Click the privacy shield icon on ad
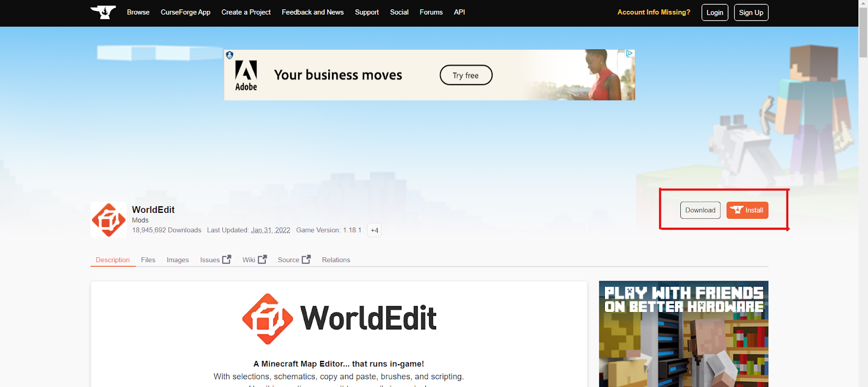Viewport: 868px width, 387px height. pos(229,55)
